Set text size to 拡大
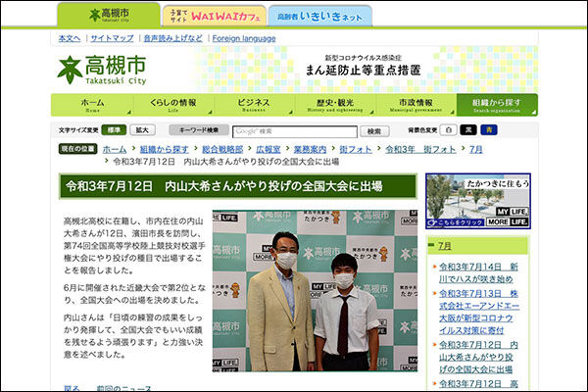This screenshot has height=392, width=588. coord(142,130)
